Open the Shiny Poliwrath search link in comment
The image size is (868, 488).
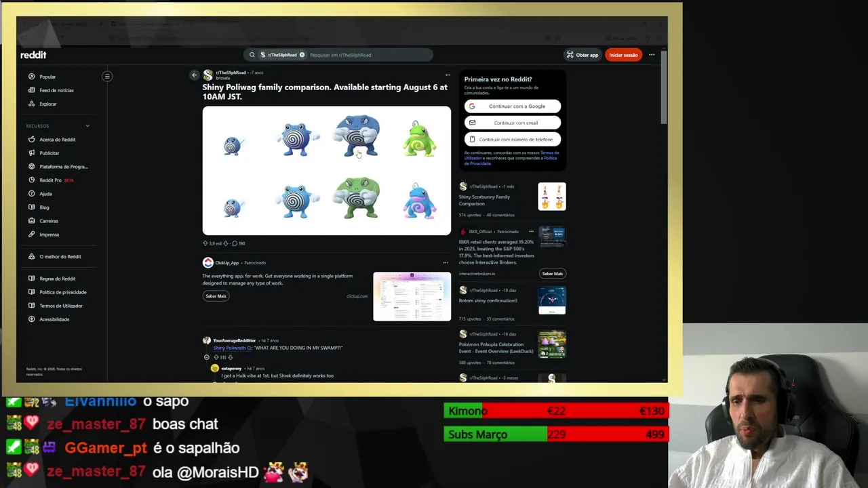point(232,348)
